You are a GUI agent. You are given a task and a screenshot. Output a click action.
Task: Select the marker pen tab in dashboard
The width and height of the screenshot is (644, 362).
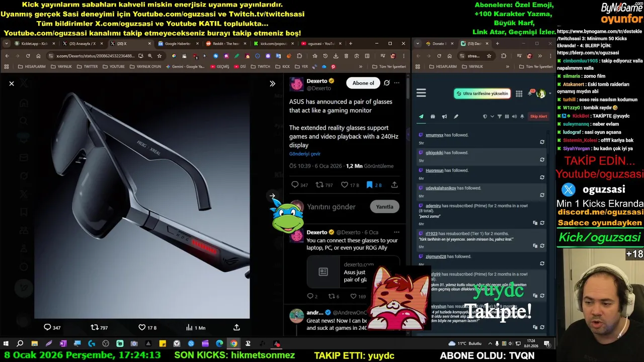click(456, 117)
